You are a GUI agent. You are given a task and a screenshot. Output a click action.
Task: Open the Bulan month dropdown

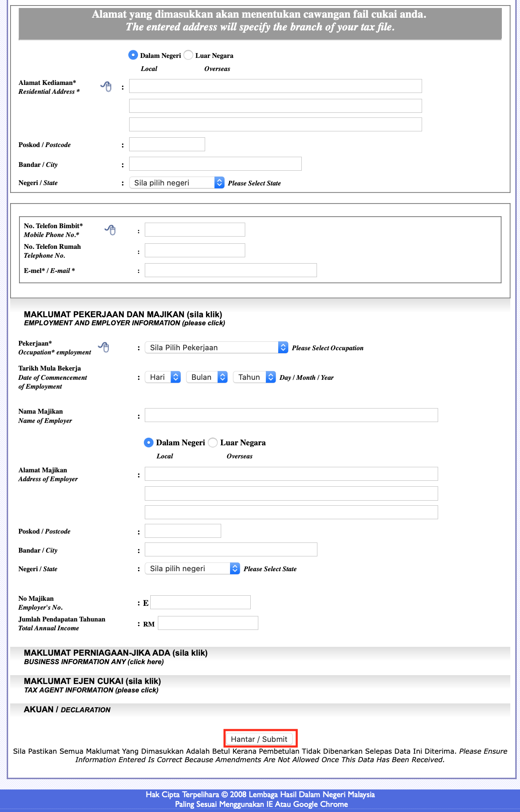coord(207,377)
